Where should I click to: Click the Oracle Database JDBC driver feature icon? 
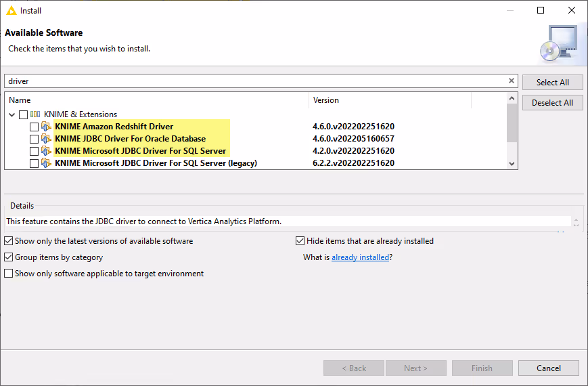coord(46,139)
